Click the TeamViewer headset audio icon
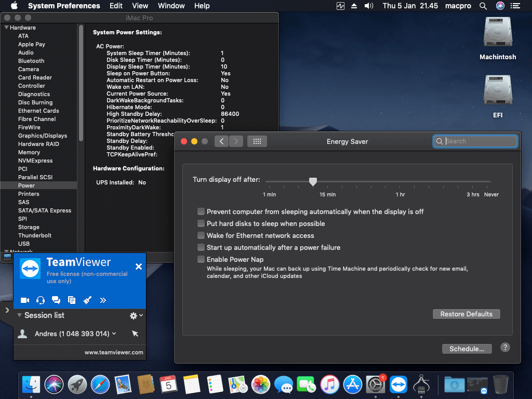This screenshot has height=399, width=532. tap(41, 300)
